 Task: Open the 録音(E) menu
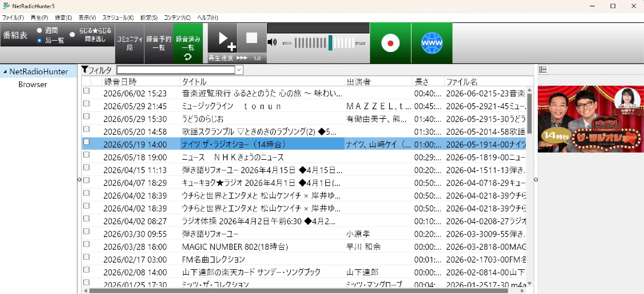(x=63, y=18)
